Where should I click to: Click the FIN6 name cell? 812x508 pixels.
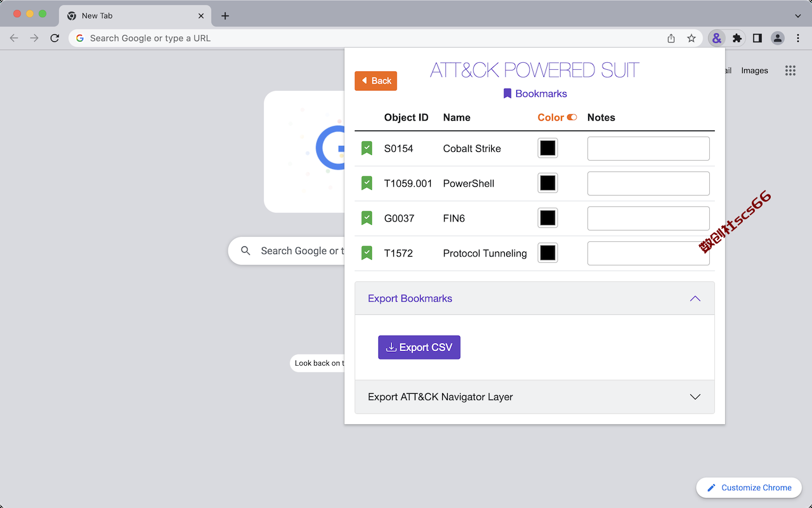click(x=454, y=218)
